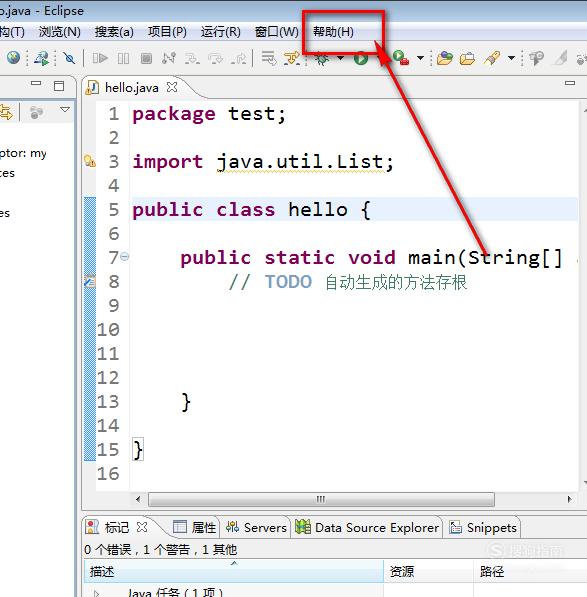Screen dimensions: 587x597
Task: Click the greyed working set icon in left panel
Action: [37, 112]
